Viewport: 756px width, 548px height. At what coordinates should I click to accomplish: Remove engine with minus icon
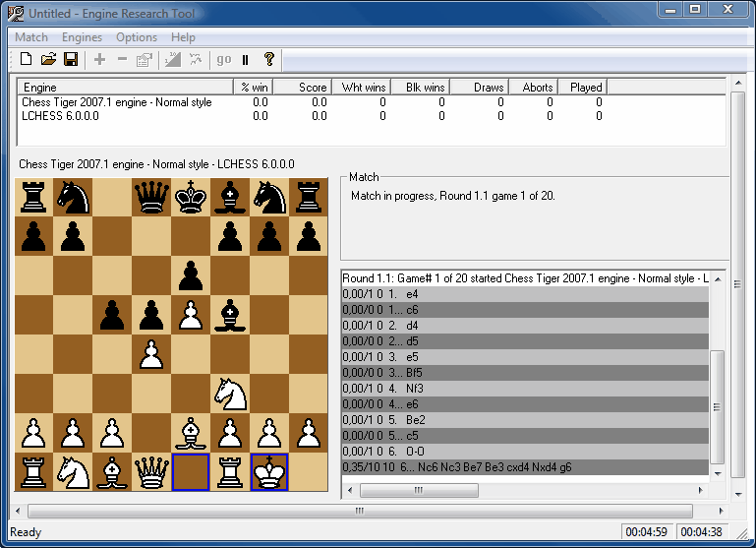(122, 59)
